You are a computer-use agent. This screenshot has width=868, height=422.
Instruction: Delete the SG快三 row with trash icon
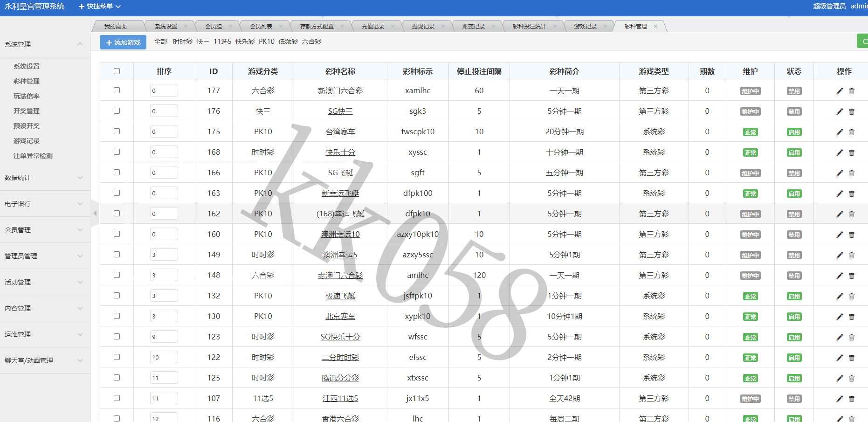[x=852, y=111]
